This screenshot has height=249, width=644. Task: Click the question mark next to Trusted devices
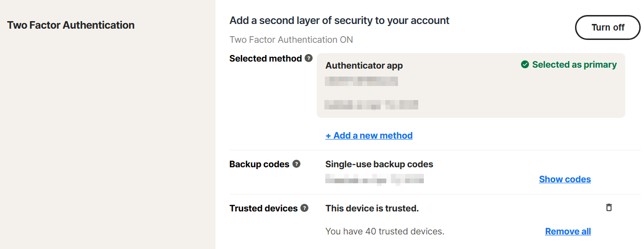pyautogui.click(x=305, y=208)
